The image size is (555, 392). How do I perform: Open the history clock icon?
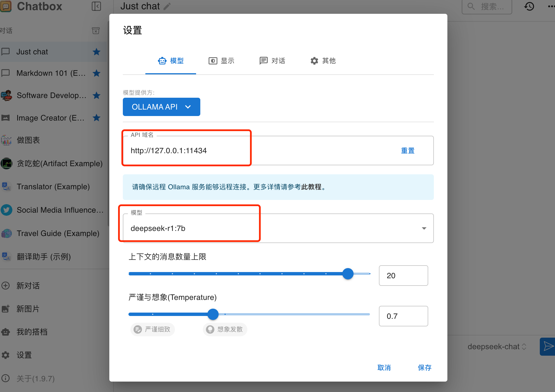(529, 6)
